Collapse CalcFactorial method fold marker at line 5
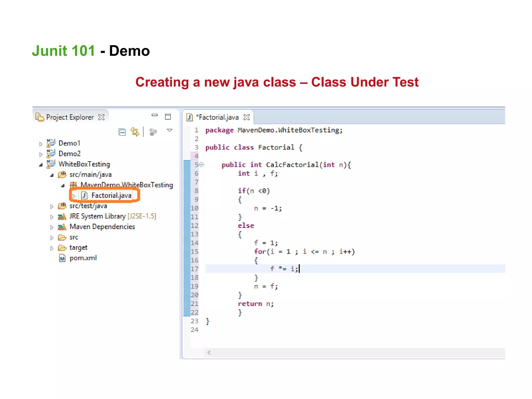The width and height of the screenshot is (532, 399). click(201, 164)
